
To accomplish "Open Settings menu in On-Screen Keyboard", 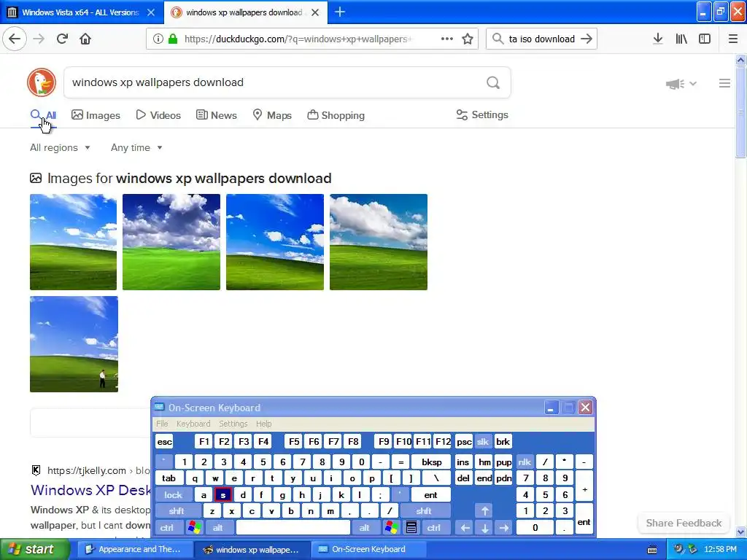I will tap(233, 424).
